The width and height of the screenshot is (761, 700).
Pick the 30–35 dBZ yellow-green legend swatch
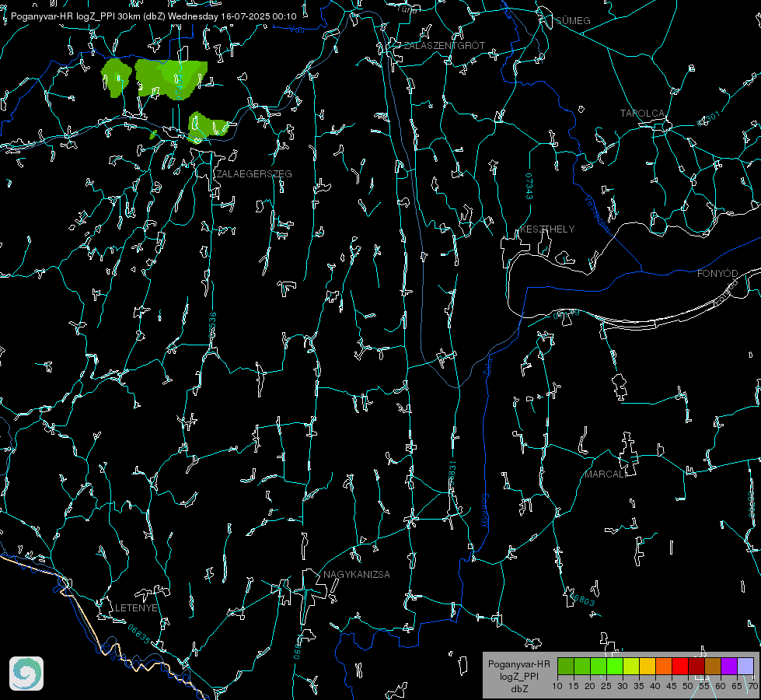coord(631,666)
